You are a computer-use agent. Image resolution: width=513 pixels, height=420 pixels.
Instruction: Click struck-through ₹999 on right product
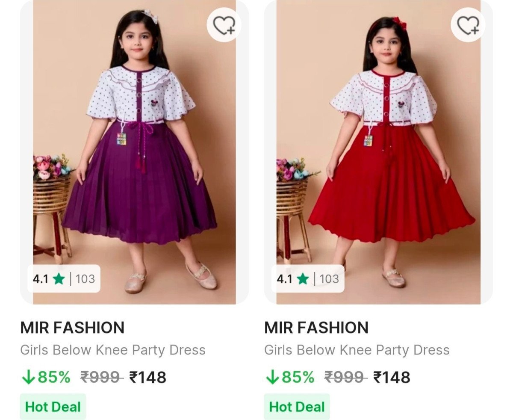[x=345, y=377]
